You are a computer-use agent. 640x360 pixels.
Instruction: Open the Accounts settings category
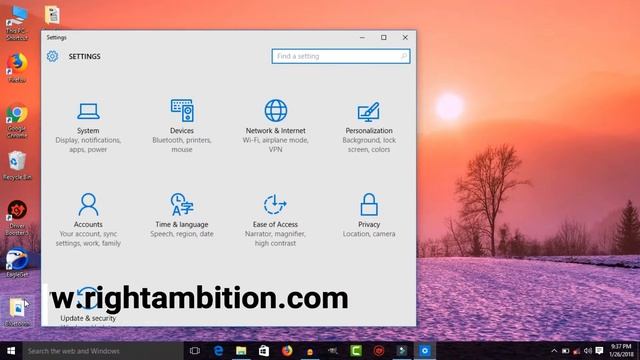[88, 220]
